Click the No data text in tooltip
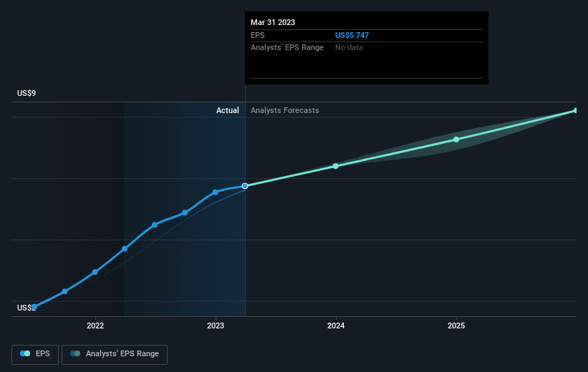 pos(349,48)
